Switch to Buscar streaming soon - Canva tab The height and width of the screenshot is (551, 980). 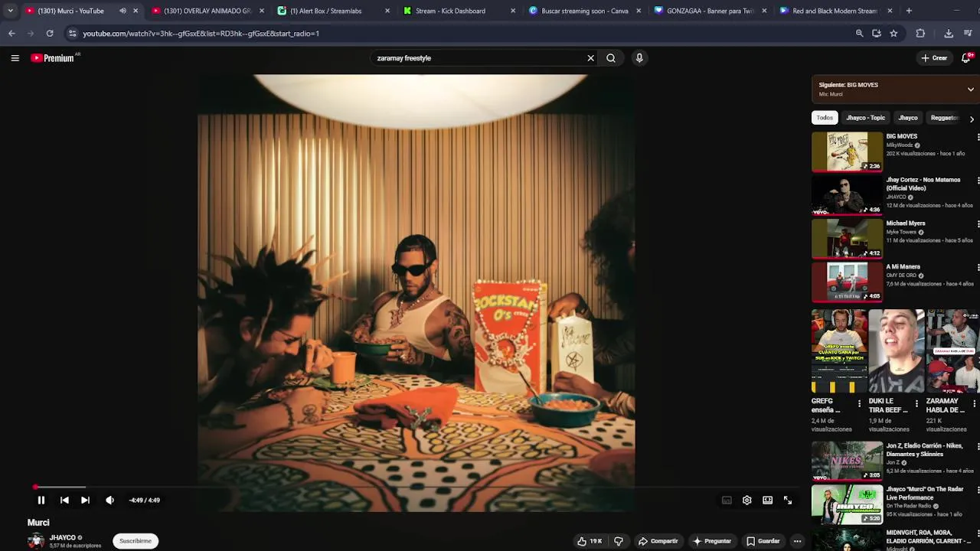pos(586,11)
